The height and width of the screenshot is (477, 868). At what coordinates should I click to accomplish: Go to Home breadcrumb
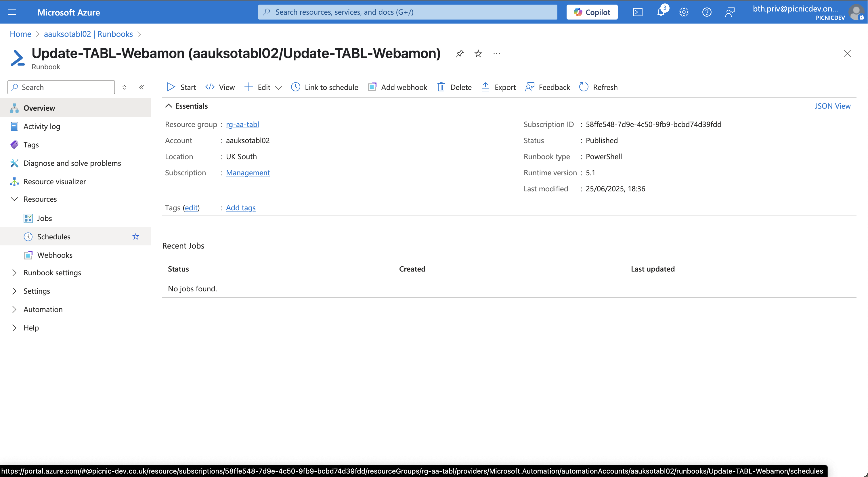pyautogui.click(x=20, y=34)
